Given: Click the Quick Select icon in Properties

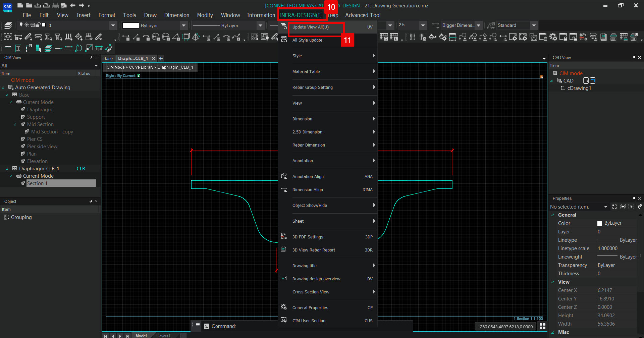Looking at the screenshot, I should pyautogui.click(x=640, y=207).
